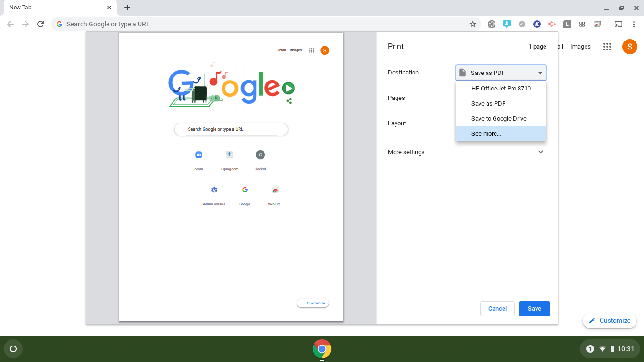Viewport: 644px width, 362px height.
Task: Open the Chrome three-dot menu
Action: point(634,24)
